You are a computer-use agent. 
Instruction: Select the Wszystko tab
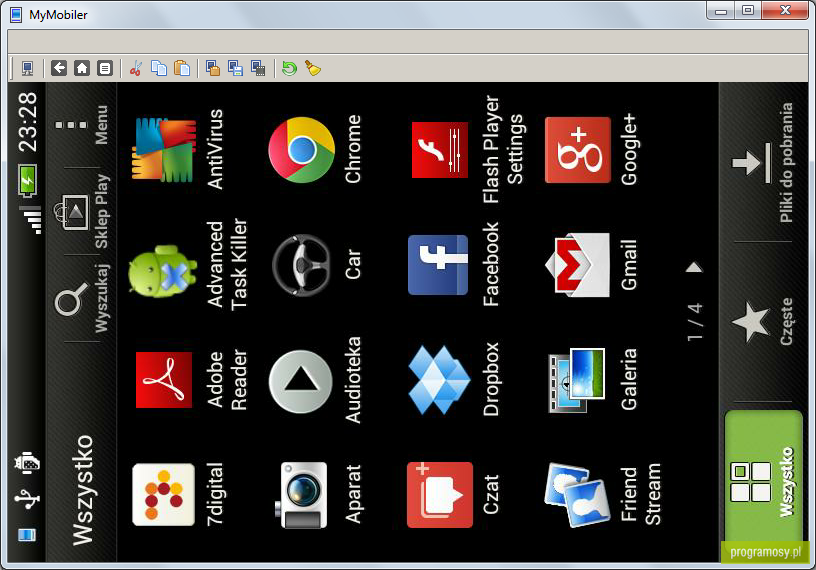[x=763, y=482]
